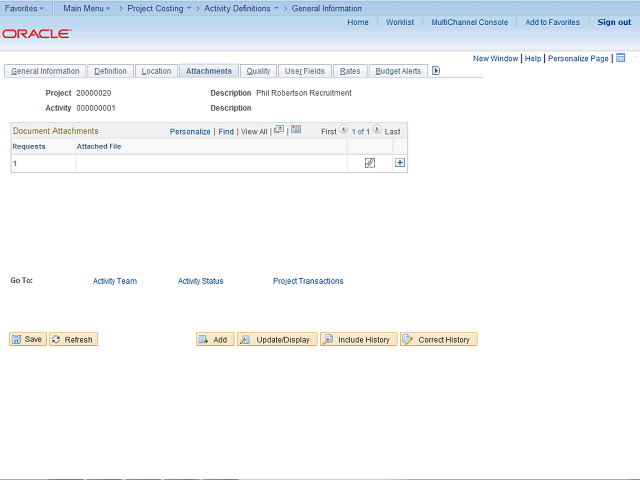
Task: Go to Project Transactions
Action: [x=308, y=281]
